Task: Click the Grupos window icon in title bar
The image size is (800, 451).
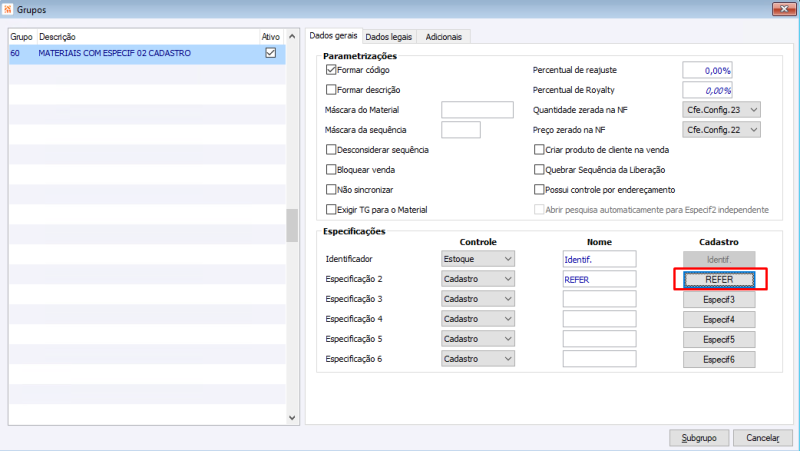Action: coord(10,9)
